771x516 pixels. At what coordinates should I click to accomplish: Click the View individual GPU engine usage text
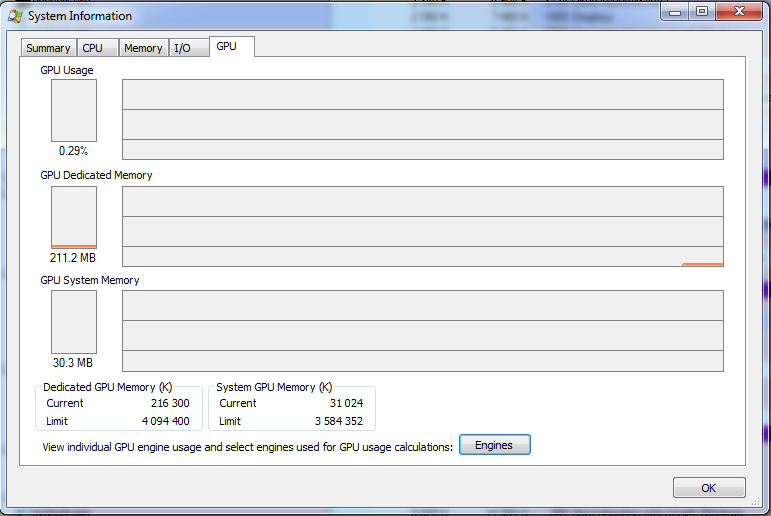(x=247, y=447)
